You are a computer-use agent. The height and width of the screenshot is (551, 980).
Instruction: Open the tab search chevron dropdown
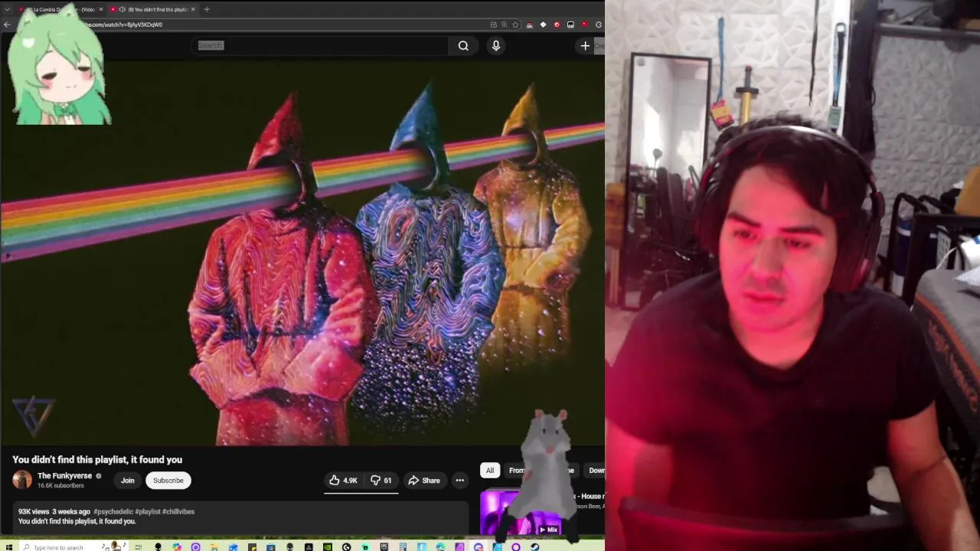[x=6, y=9]
